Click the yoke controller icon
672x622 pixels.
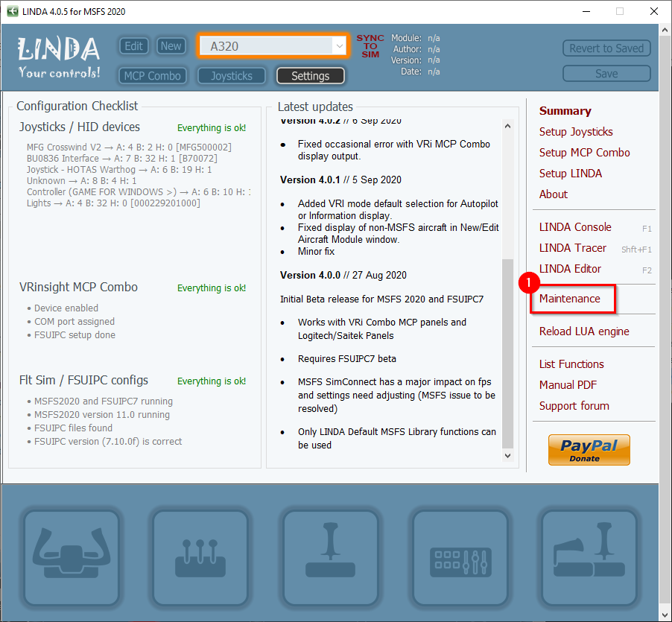pos(72,557)
